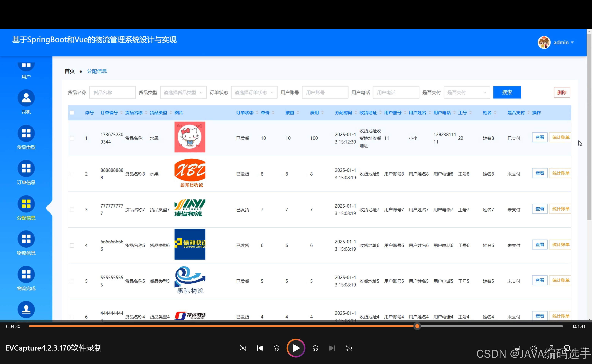Viewport: 592px width, 364px height.
Task: Open the 是否支付 filter dropdown
Action: point(467,93)
